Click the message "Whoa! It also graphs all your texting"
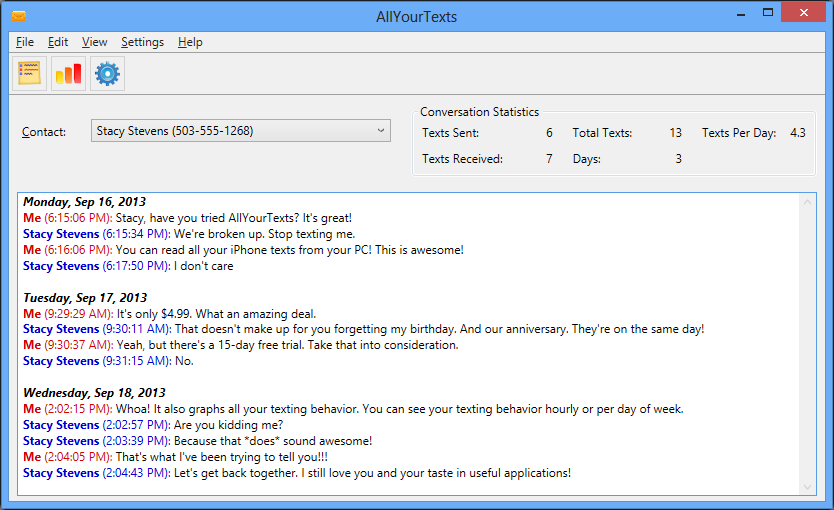 tap(399, 409)
